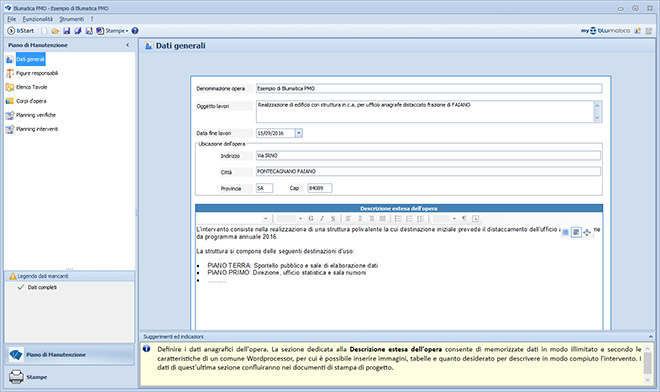The image size is (660, 392).
Task: Collapse the Piano di Manutenzione side panel
Action: coord(128,45)
